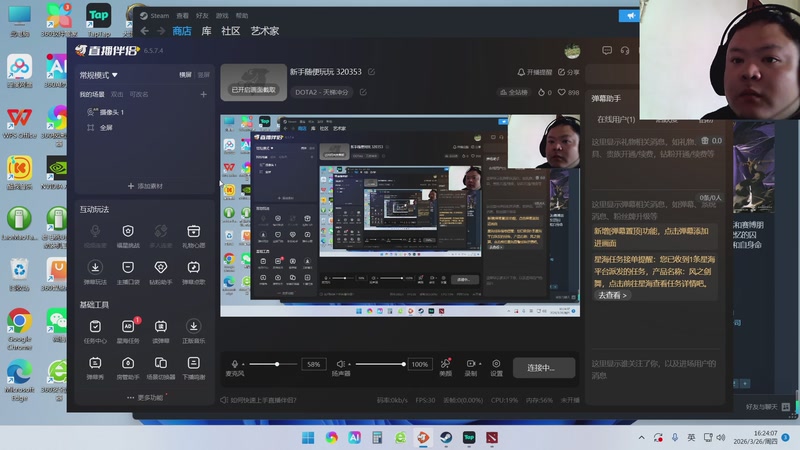
Task: Open the 录制 options arrow
Action: (480, 364)
